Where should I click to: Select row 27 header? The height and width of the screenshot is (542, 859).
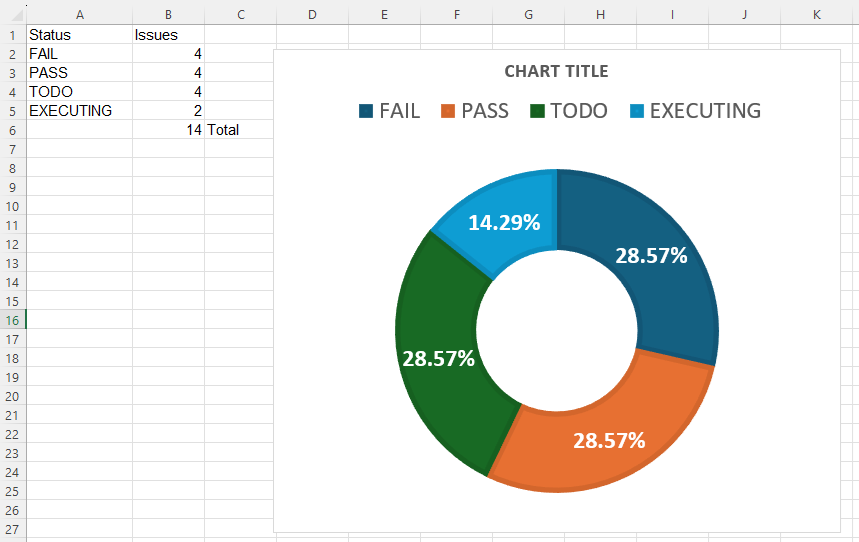[13, 529]
